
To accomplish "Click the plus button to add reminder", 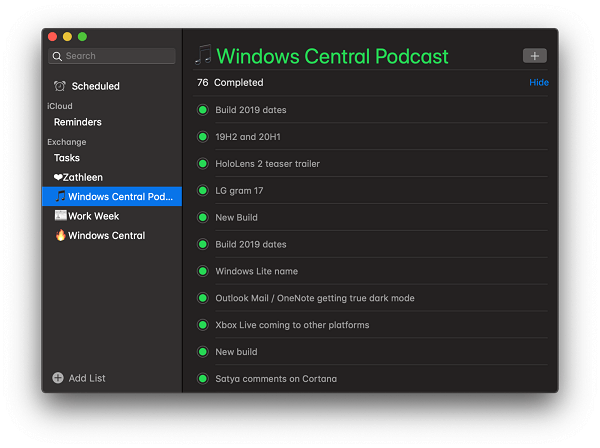I will [x=535, y=56].
